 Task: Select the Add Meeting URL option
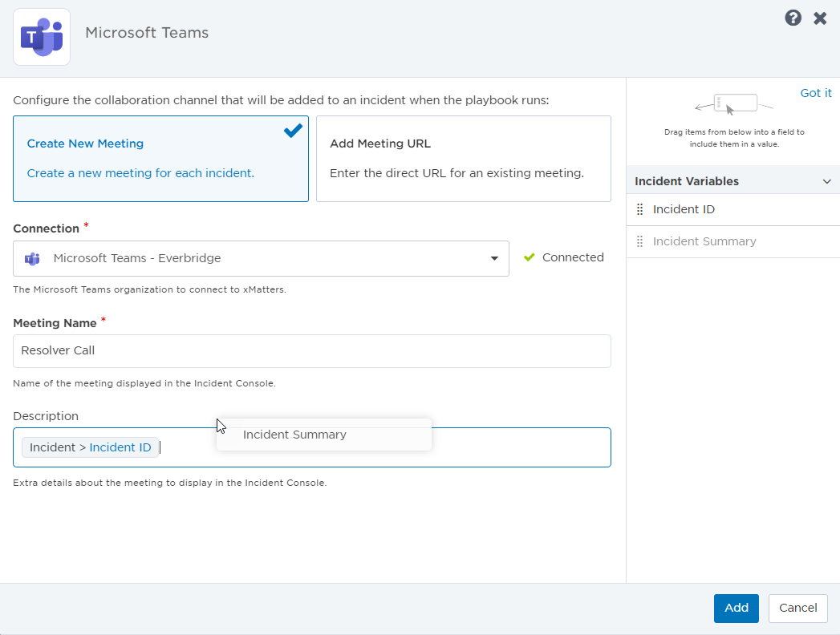point(463,158)
